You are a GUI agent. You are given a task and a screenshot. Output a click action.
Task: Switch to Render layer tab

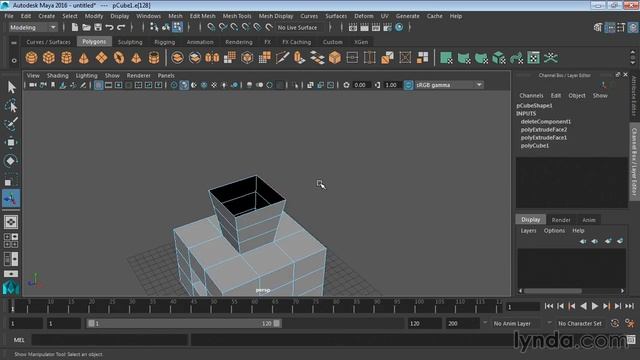click(x=561, y=220)
